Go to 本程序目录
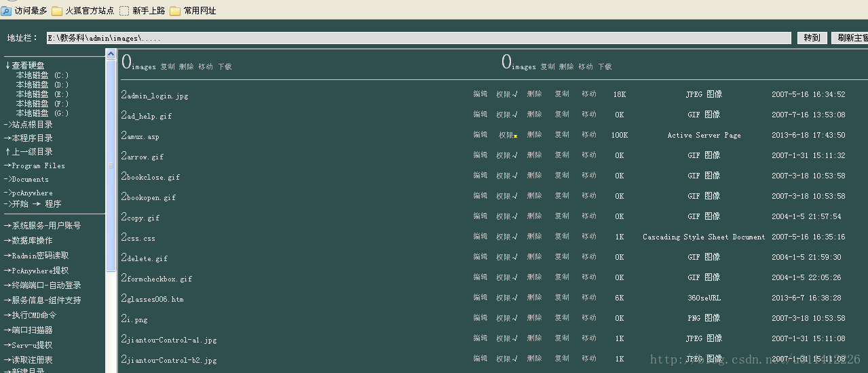The width and height of the screenshot is (868, 373). [29, 138]
